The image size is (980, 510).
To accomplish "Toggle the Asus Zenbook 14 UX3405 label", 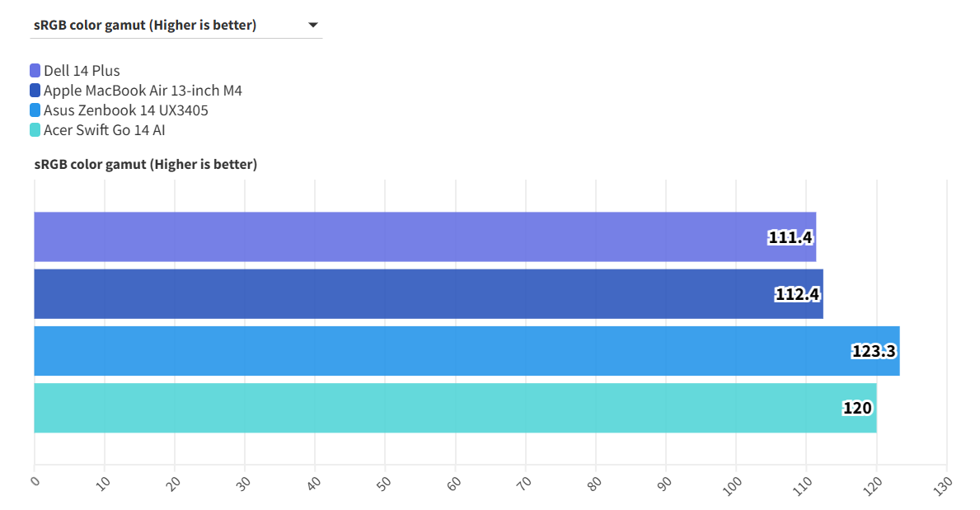I will point(125,110).
